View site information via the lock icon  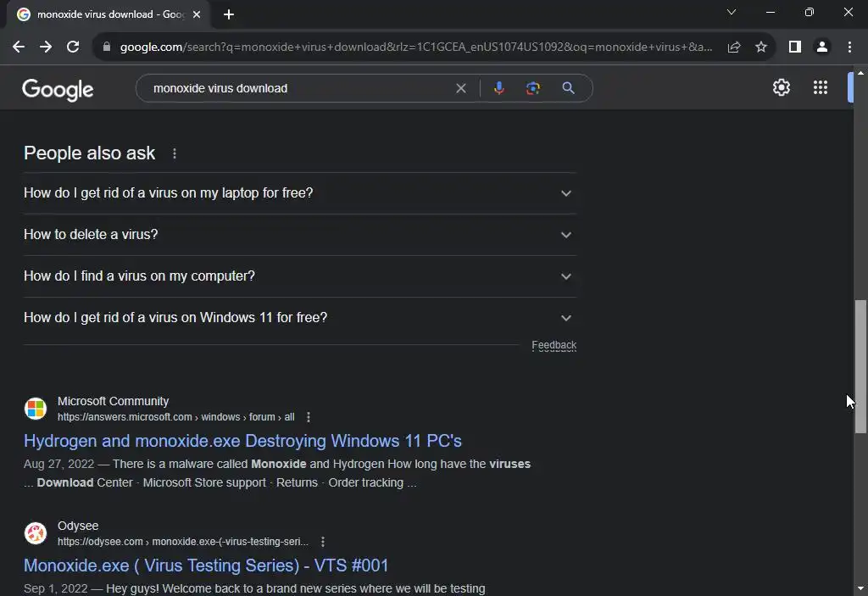click(x=107, y=47)
